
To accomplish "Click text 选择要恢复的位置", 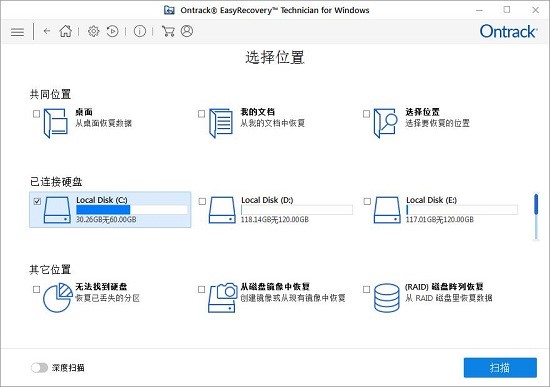I will coord(437,123).
